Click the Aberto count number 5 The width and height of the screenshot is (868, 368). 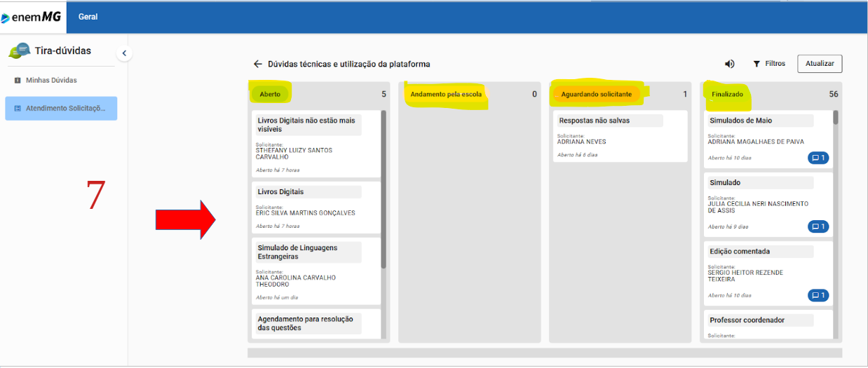pos(384,94)
